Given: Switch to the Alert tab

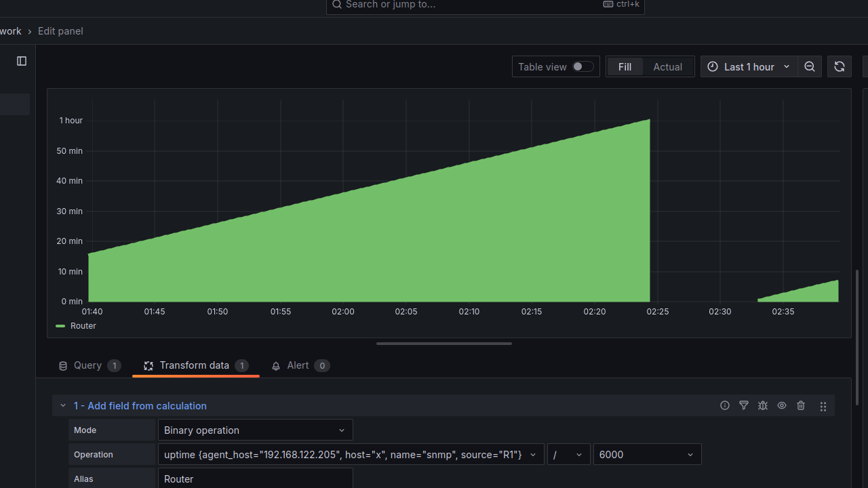Looking at the screenshot, I should pyautogui.click(x=300, y=365).
